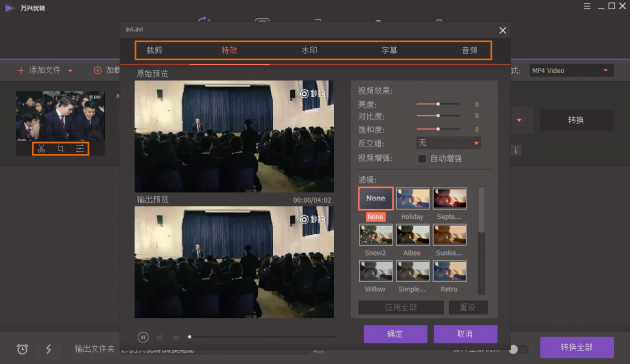This screenshot has height=364, width=630.
Task: Click the 原始预览 original preview video
Action: point(234,136)
